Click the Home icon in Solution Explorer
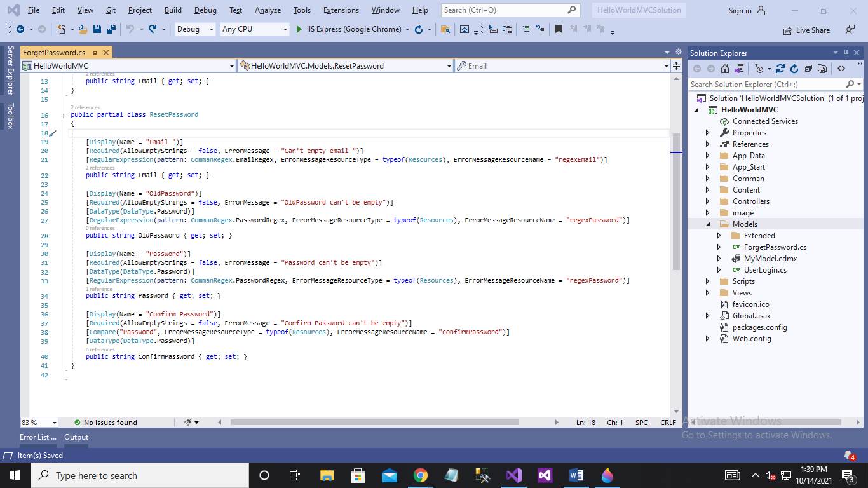868x488 pixels. pyautogui.click(x=724, y=69)
